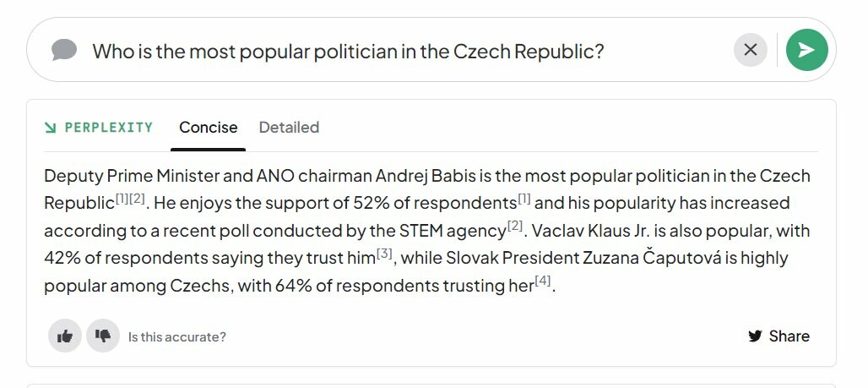868x388 pixels.
Task: Select the Concise tab
Action: (x=209, y=128)
